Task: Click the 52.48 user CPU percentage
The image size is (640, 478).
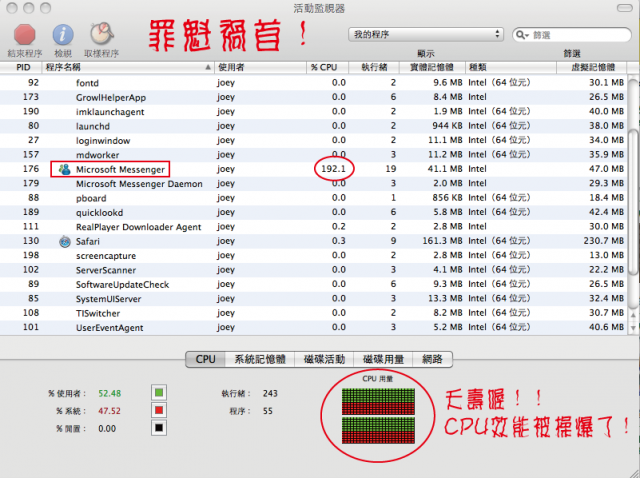Action: point(109,394)
